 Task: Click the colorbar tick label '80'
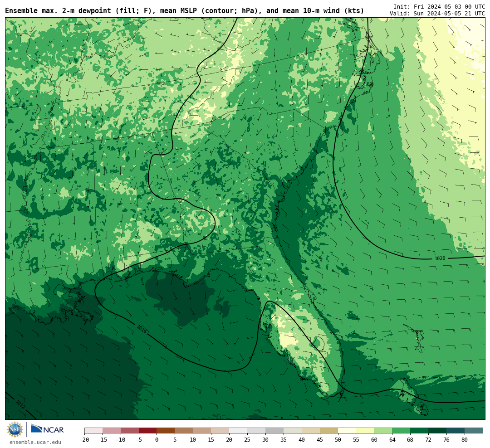coord(465,440)
